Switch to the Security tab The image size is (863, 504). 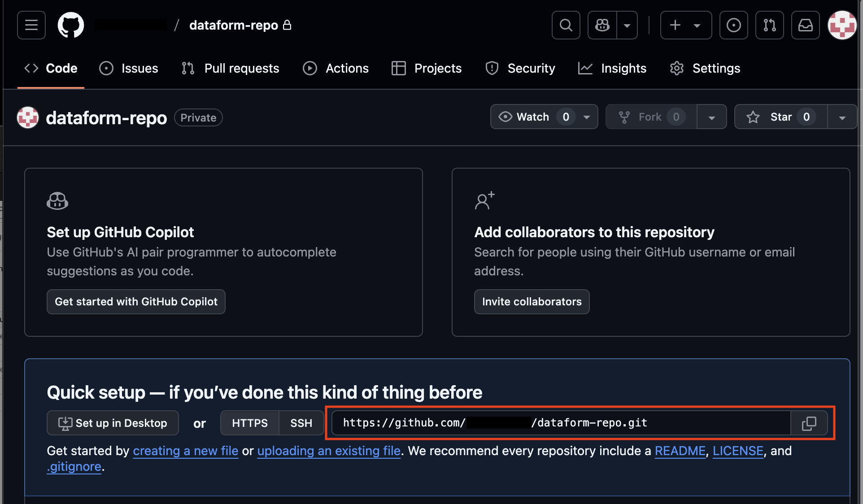[x=520, y=68]
